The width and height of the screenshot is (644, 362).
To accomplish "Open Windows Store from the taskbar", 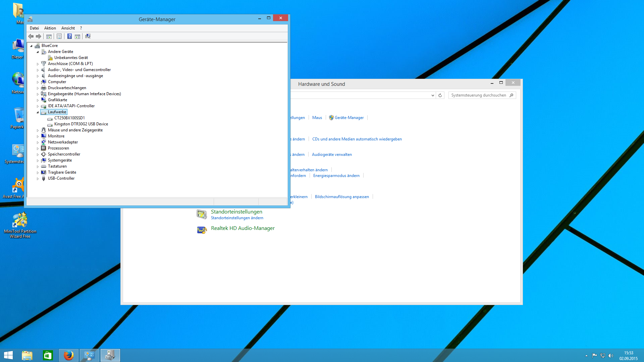I will click(48, 355).
